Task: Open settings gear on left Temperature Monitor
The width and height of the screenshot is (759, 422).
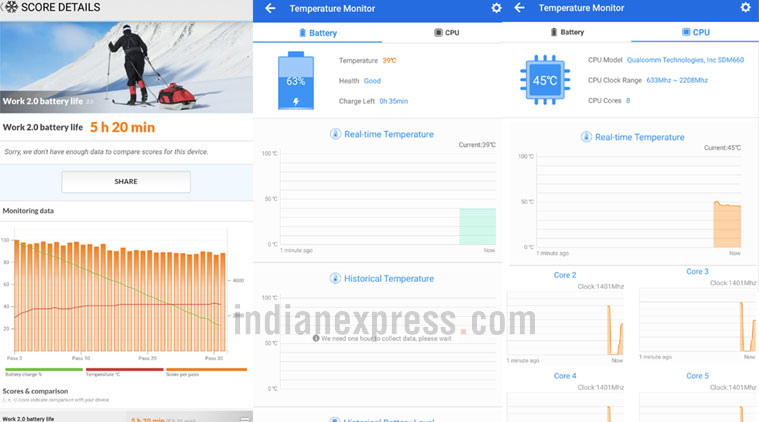Action: coord(496,8)
